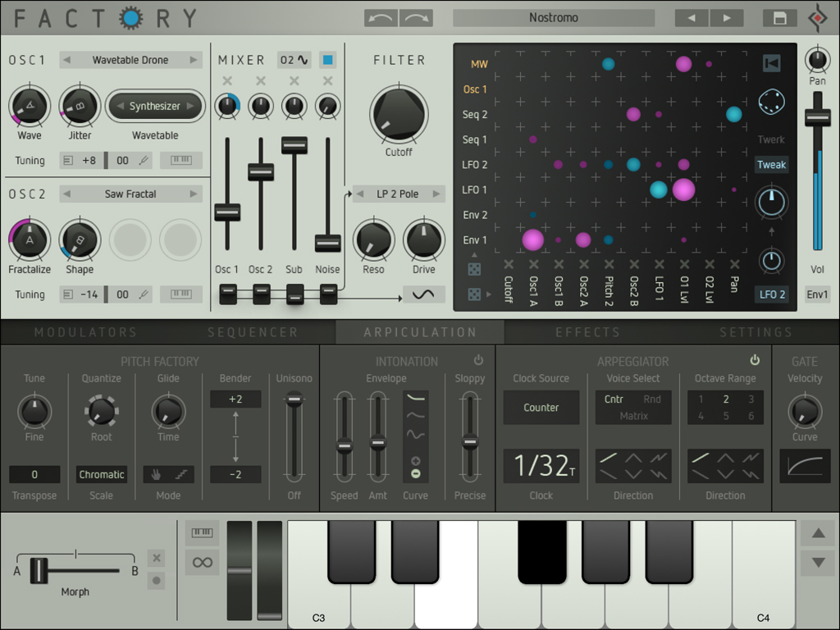Switch to the Modulators tab
This screenshot has width=840, height=630.
[85, 332]
